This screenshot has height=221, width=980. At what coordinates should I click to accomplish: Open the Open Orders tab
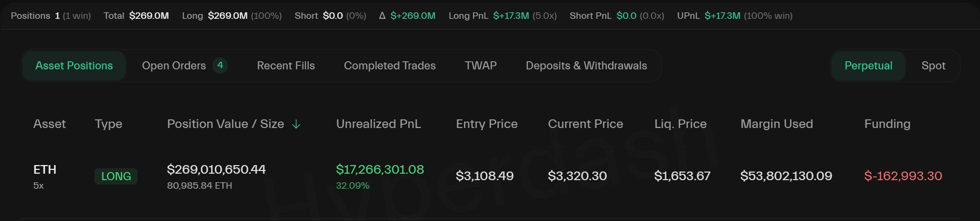point(173,66)
